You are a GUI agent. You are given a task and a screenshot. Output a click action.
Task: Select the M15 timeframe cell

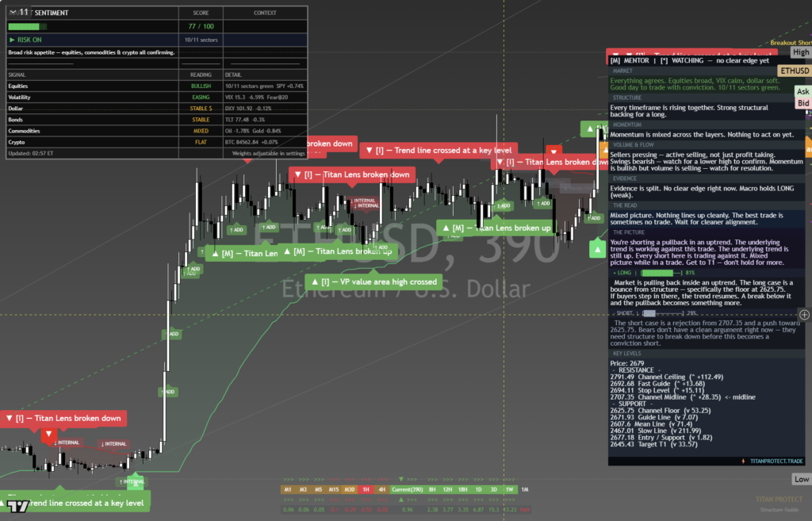tap(334, 489)
